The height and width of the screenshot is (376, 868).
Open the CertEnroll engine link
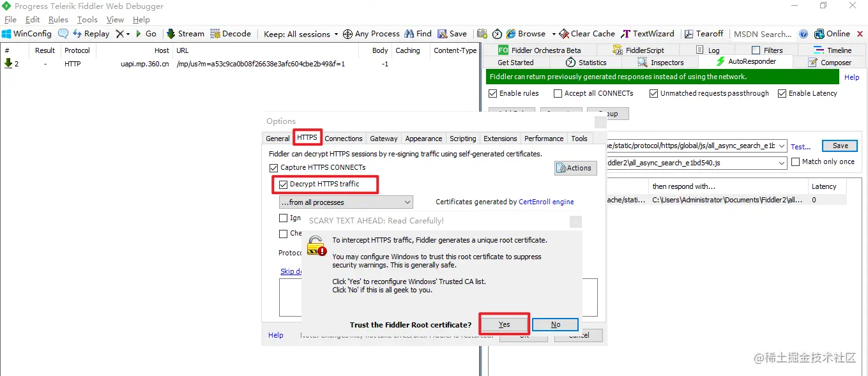[546, 202]
